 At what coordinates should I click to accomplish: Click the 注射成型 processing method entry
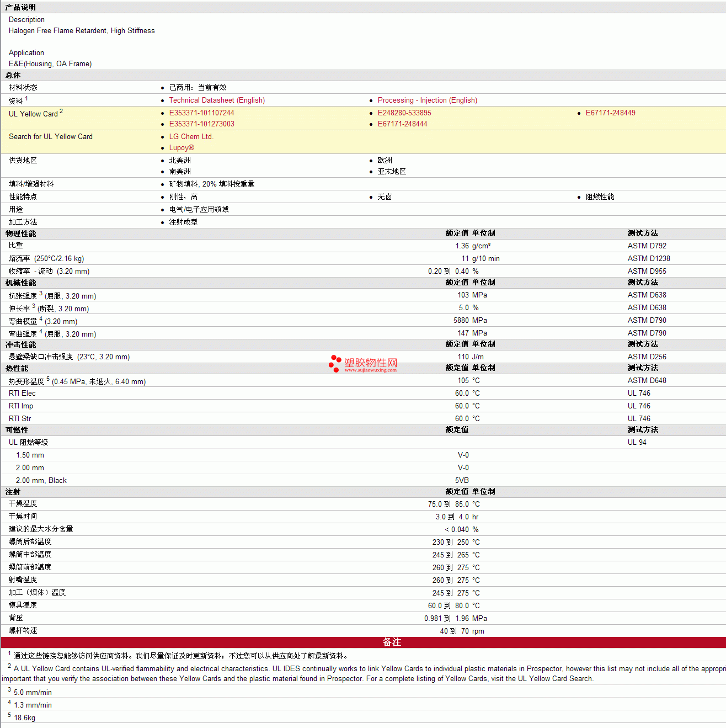click(183, 222)
